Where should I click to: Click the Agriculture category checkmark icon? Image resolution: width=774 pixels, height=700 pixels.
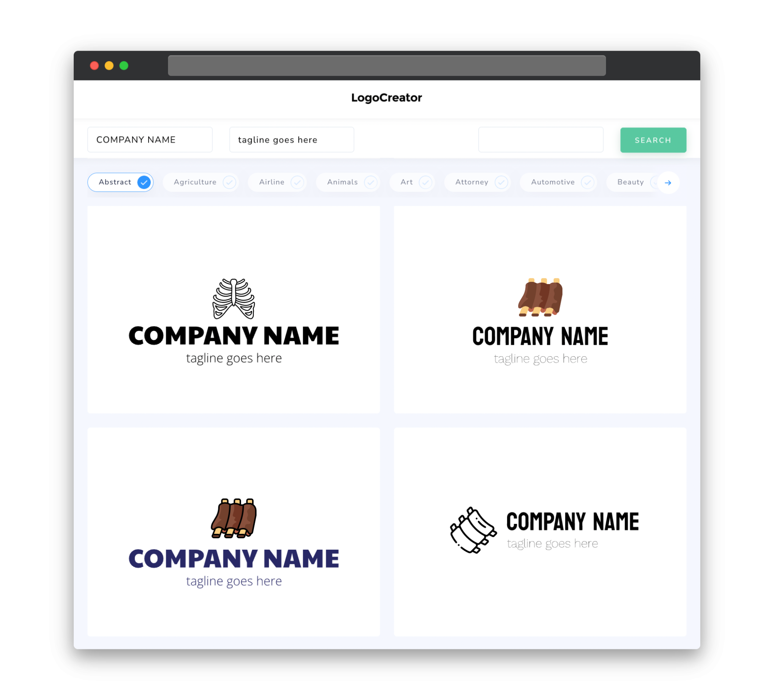[229, 182]
